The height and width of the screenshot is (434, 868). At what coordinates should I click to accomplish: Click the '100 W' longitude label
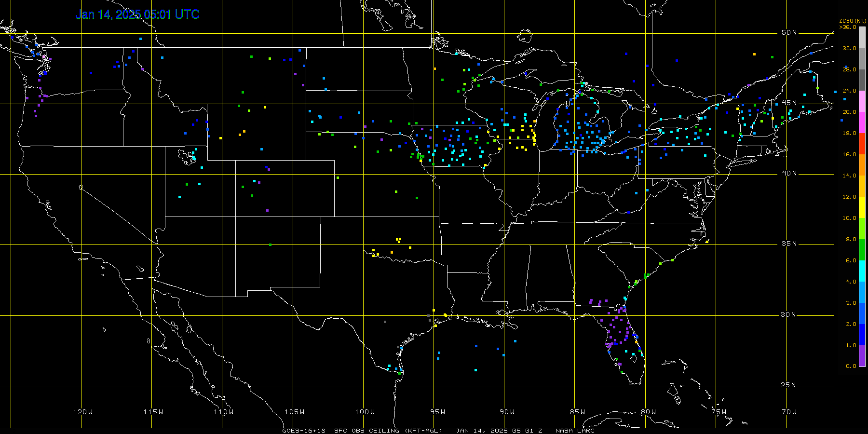coord(365,412)
